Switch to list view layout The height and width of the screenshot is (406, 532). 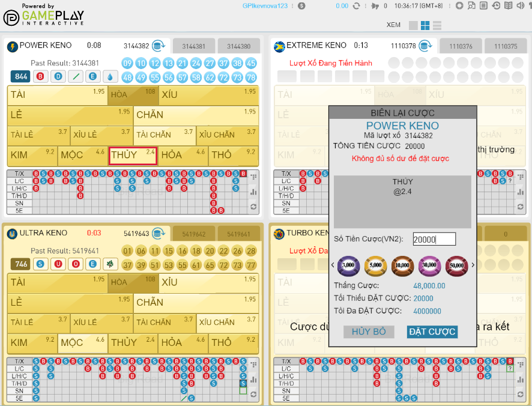(x=437, y=25)
